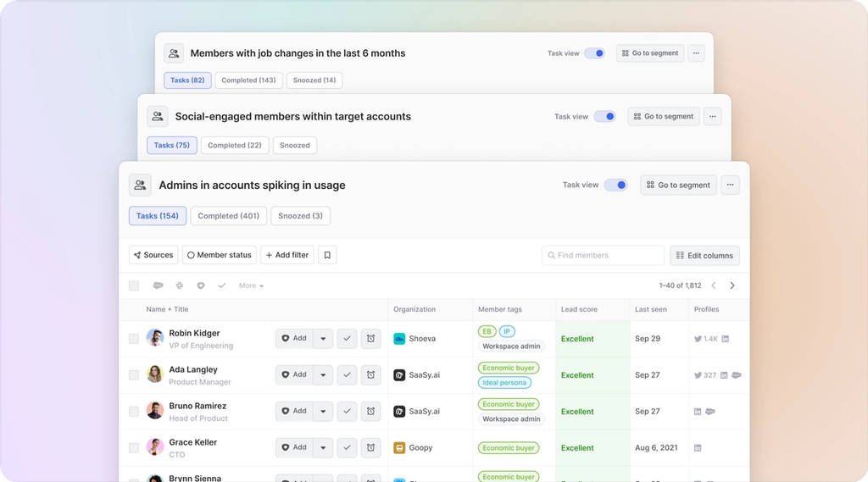Open Grace Keller's LinkedIn profile icon
868x482 pixels.
pos(698,448)
